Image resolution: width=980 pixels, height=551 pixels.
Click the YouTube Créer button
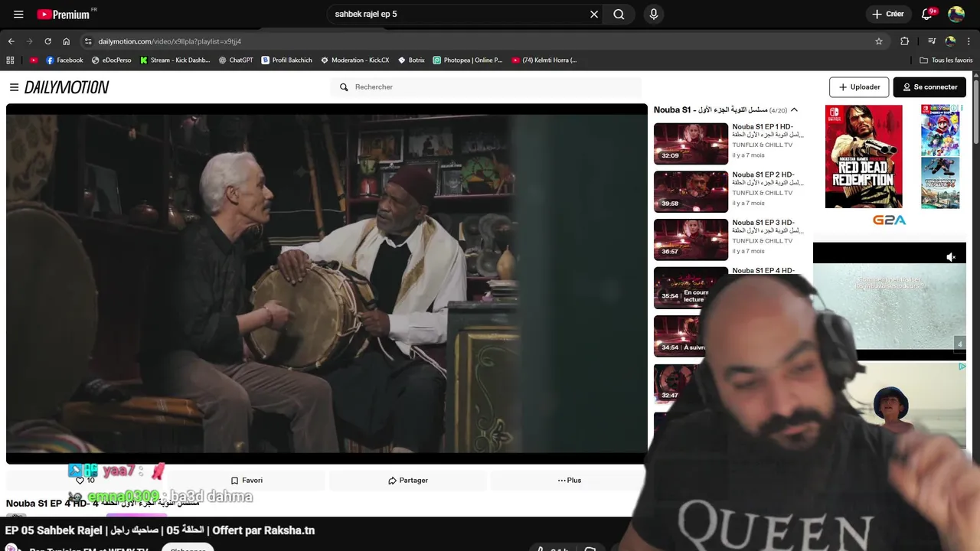pos(888,14)
